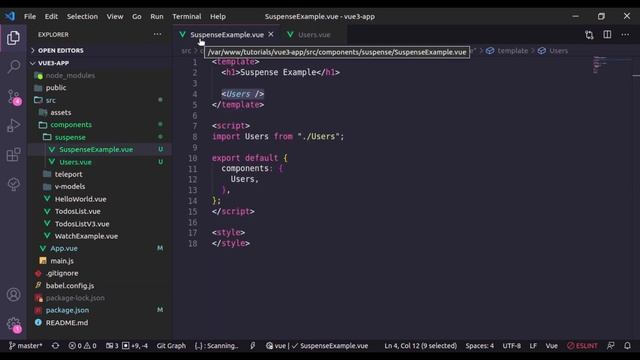Viewport: 640px width, 360px height.
Task: Collapse the src folder
Action: [100, 100]
